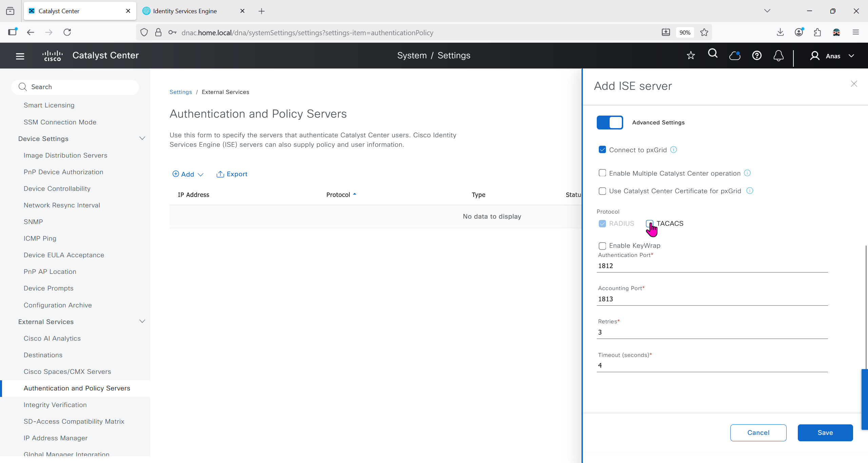Viewport: 868px width, 463px height.
Task: Click the Authentication Port input field
Action: 712,266
